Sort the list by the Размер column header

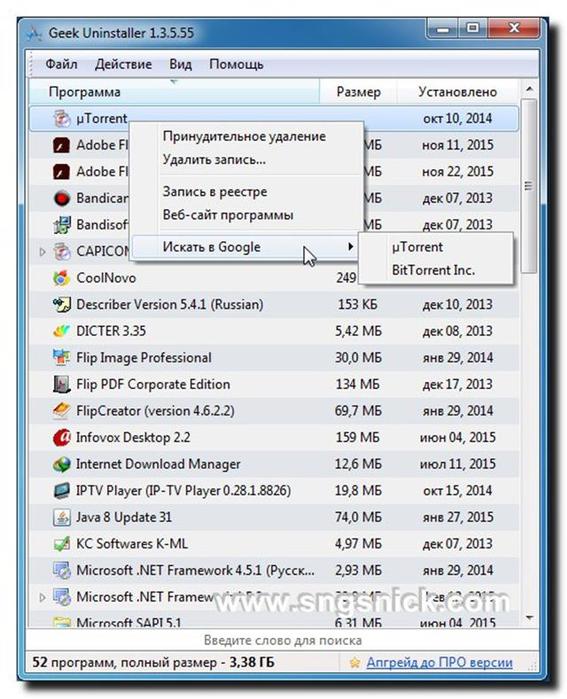point(358,92)
